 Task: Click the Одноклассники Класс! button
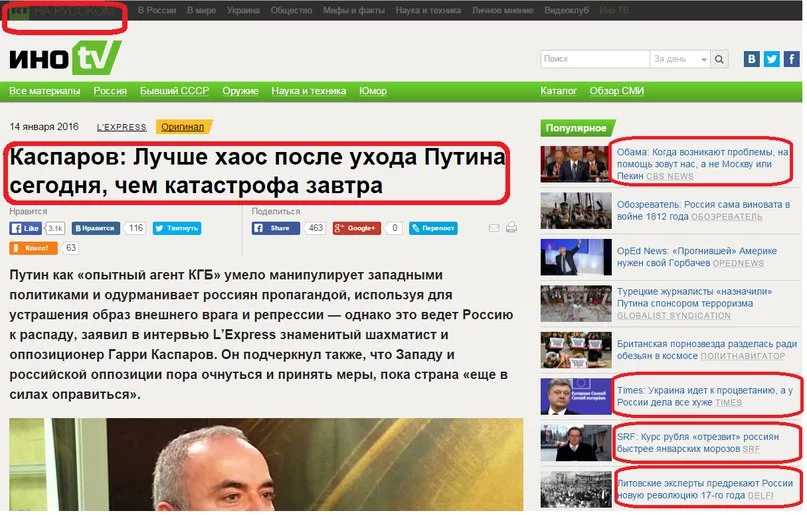click(x=33, y=248)
